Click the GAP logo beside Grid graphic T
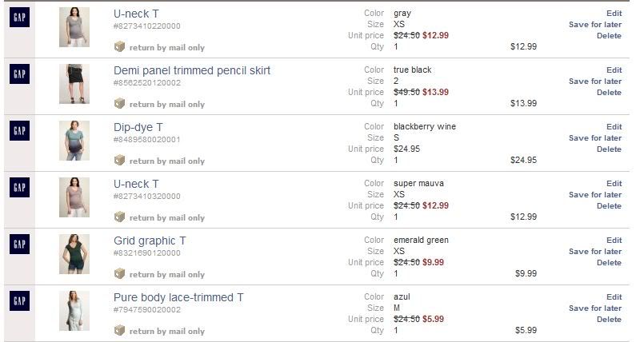The width and height of the screenshot is (644, 342). [x=19, y=244]
